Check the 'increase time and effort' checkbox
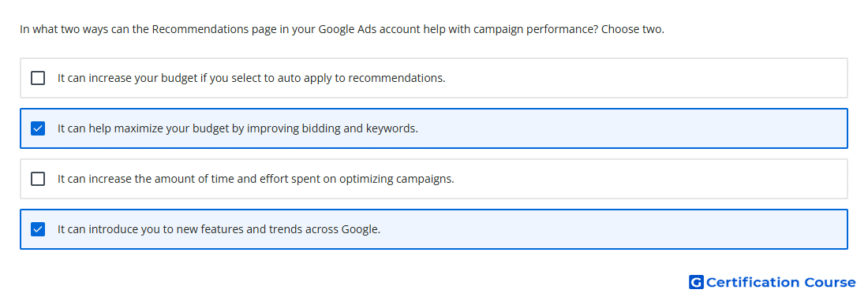Image resolution: width=868 pixels, height=297 pixels. click(38, 179)
